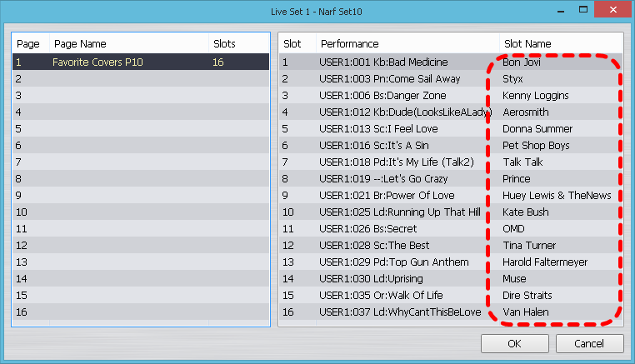Select slot USER1:029 Pd:Top Gun Anthem
The width and height of the screenshot is (635, 364).
click(451, 262)
